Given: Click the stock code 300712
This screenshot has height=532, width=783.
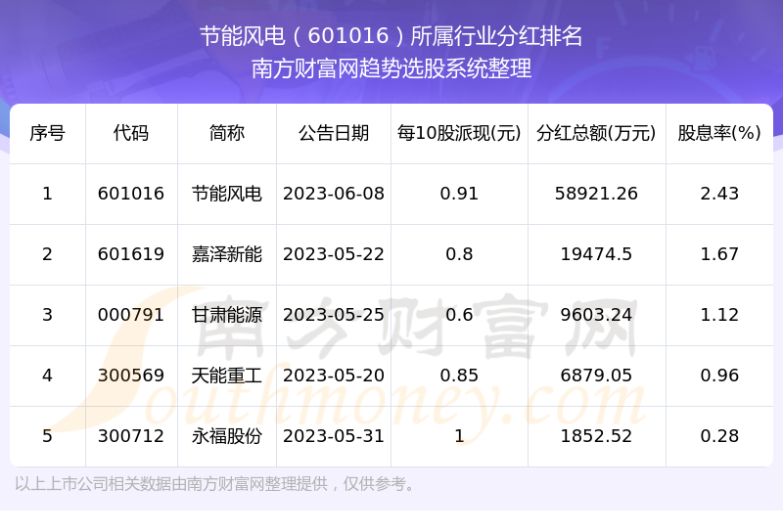Looking at the screenshot, I should tap(131, 436).
